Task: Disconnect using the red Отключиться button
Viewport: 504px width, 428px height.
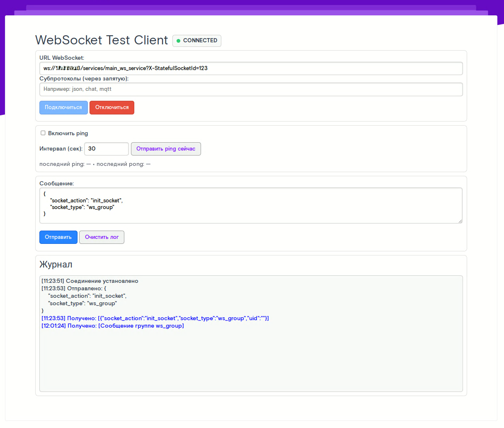Action: click(x=112, y=107)
